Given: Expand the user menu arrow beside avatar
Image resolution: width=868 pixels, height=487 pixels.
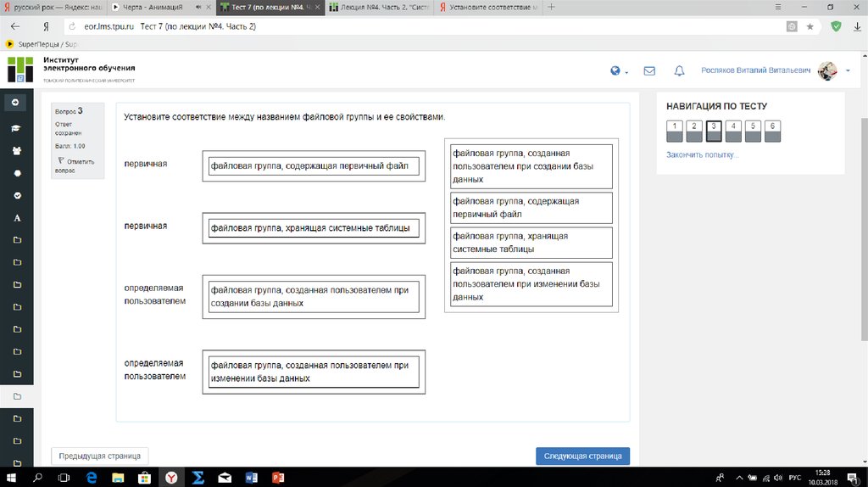Looking at the screenshot, I should click(848, 71).
